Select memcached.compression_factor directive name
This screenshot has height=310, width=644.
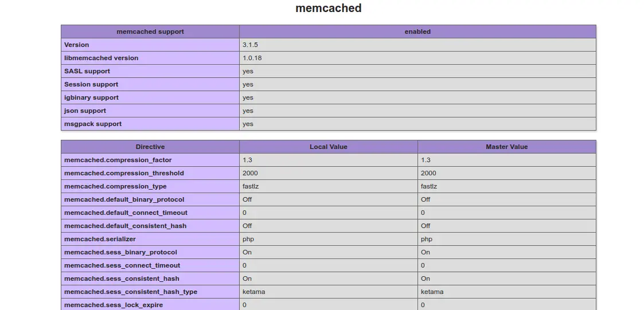pos(118,160)
